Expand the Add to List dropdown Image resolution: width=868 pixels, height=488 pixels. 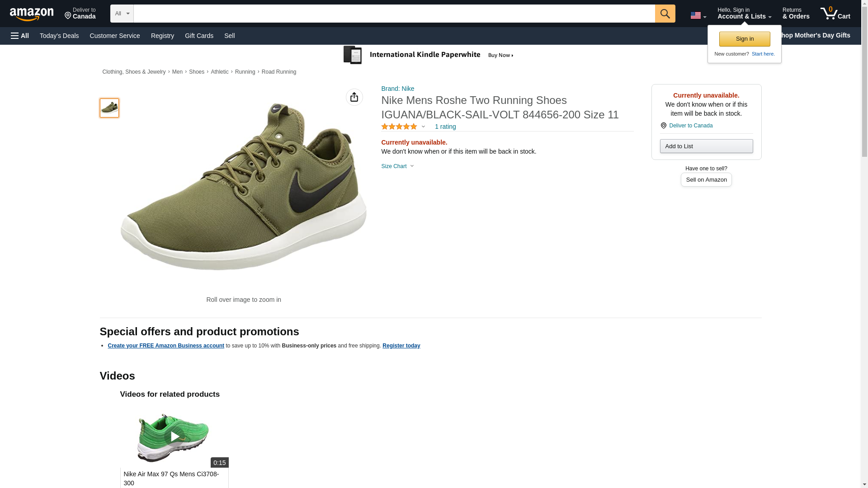click(706, 146)
